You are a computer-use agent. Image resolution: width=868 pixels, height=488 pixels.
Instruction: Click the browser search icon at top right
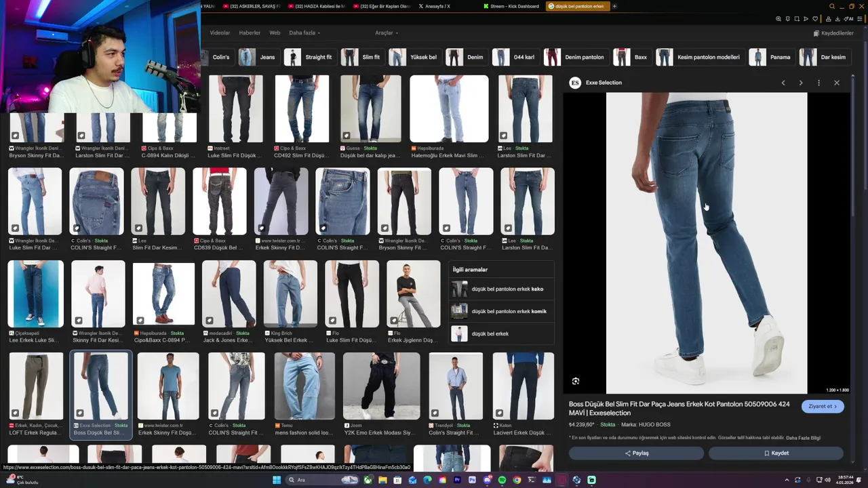pos(832,6)
